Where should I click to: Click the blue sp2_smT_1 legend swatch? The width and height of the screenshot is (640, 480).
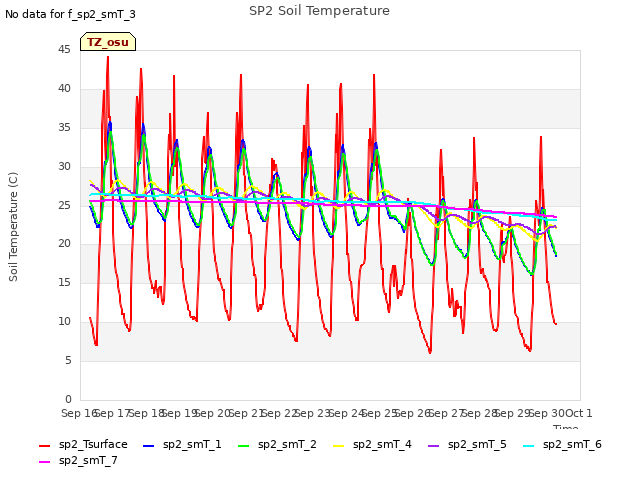149,446
